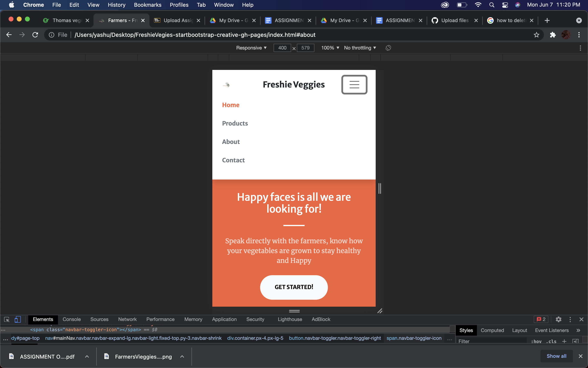This screenshot has height=368, width=588.
Task: Switch to the Lighthouse tab
Action: pyautogui.click(x=290, y=319)
